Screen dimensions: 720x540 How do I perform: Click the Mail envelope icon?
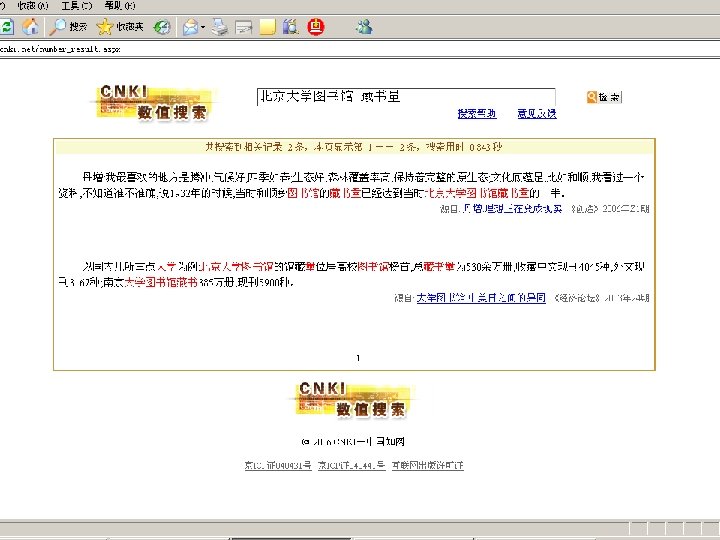(x=190, y=27)
